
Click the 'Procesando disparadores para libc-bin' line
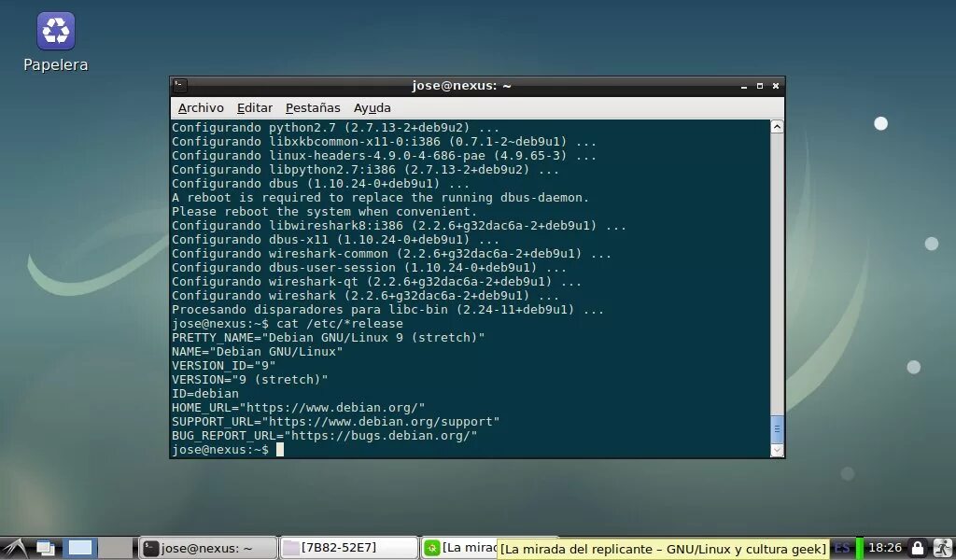(x=387, y=310)
